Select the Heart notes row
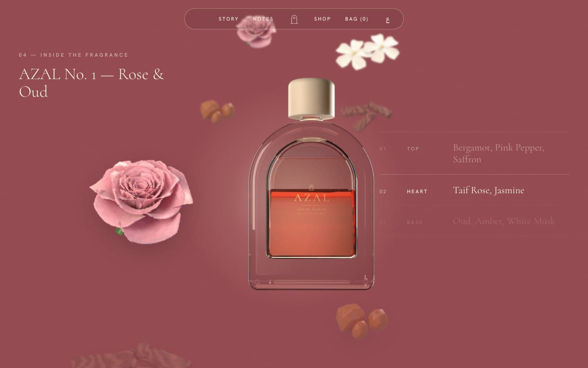 click(474, 190)
